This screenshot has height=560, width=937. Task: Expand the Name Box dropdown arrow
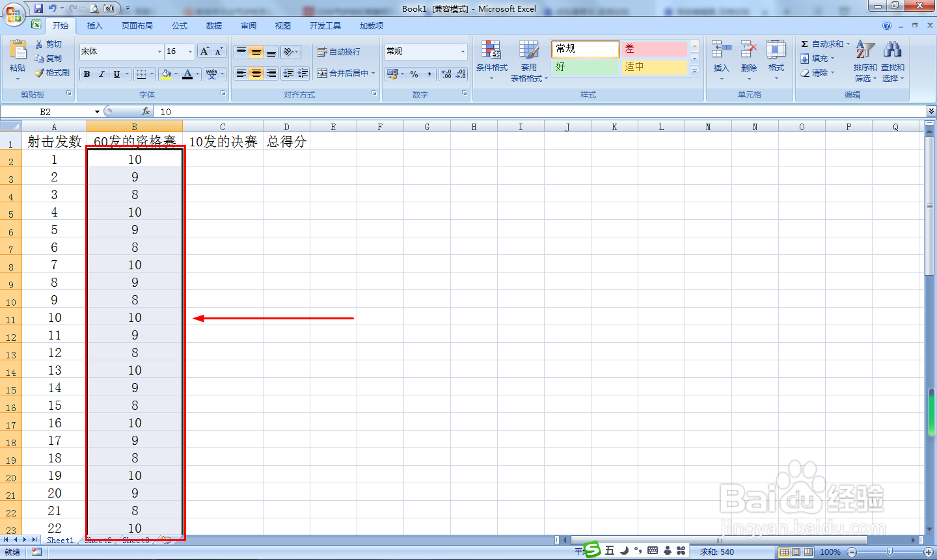97,112
